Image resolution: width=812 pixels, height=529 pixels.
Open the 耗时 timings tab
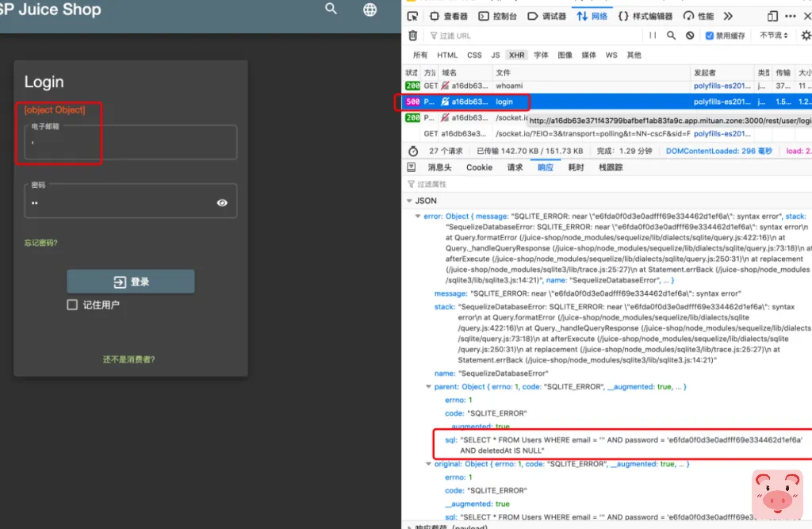576,167
